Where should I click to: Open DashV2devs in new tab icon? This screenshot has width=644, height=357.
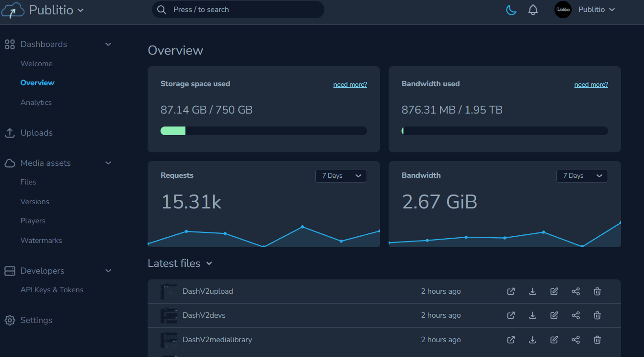point(511,315)
